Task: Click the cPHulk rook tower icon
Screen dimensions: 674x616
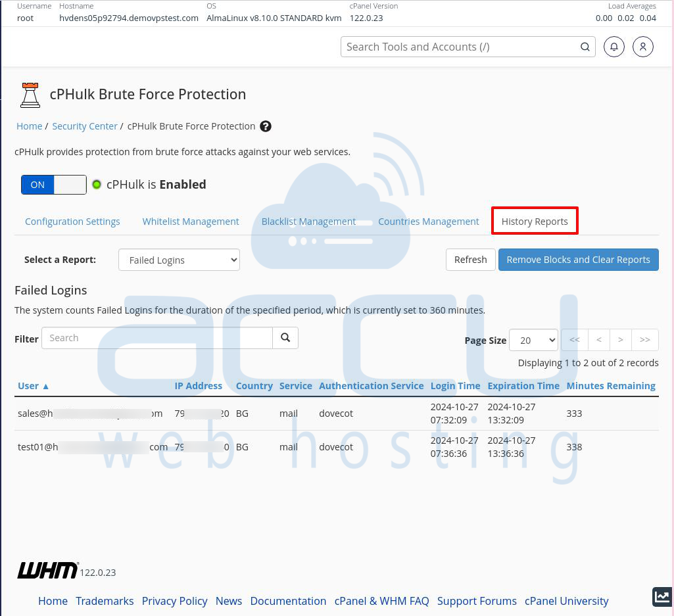Action: tap(30, 95)
